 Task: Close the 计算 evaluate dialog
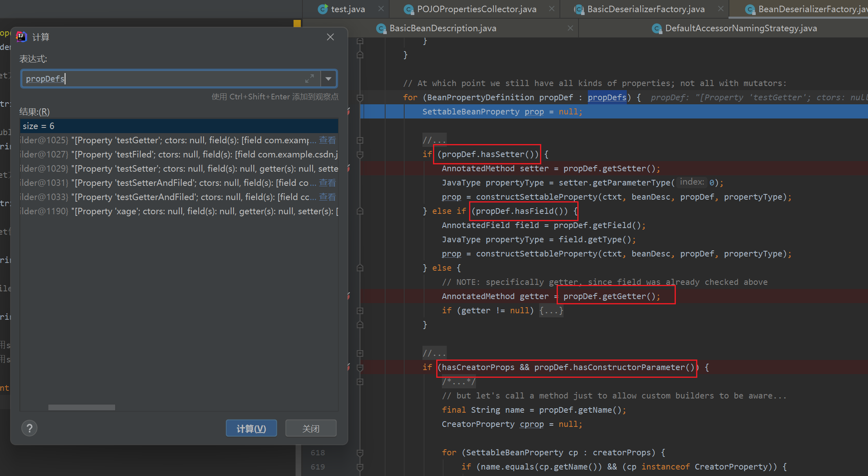coord(330,37)
